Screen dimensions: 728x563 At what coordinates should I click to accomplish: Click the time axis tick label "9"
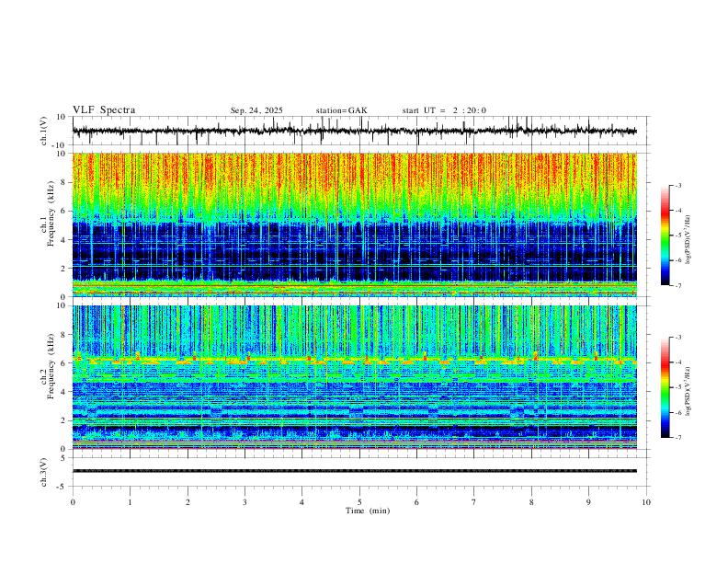[x=588, y=502]
